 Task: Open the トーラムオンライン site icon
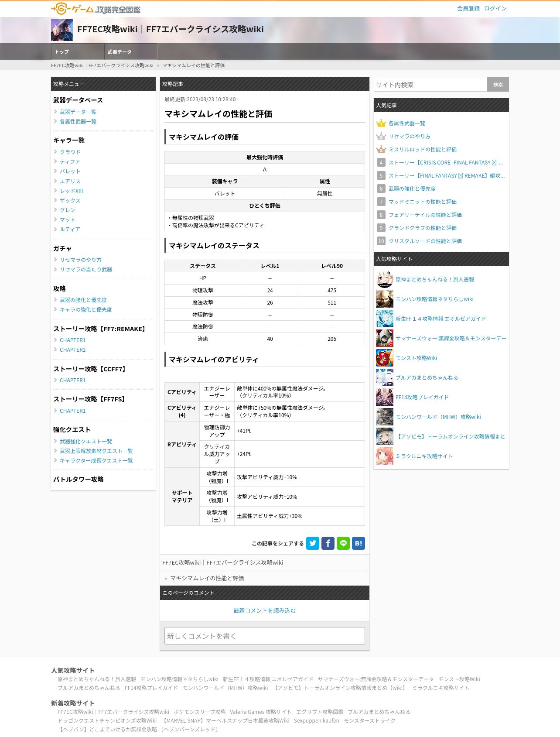point(385,436)
